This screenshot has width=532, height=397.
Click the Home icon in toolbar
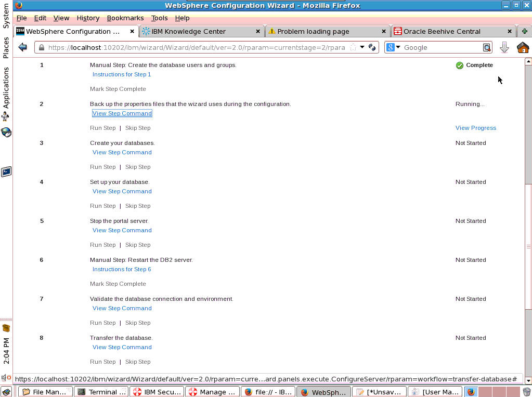pyautogui.click(x=523, y=47)
